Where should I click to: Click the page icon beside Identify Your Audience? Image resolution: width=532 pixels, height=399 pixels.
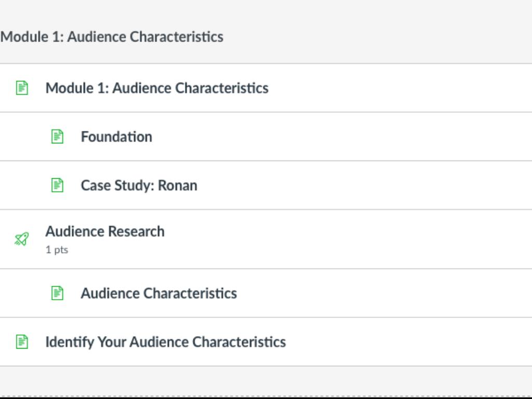pos(22,342)
